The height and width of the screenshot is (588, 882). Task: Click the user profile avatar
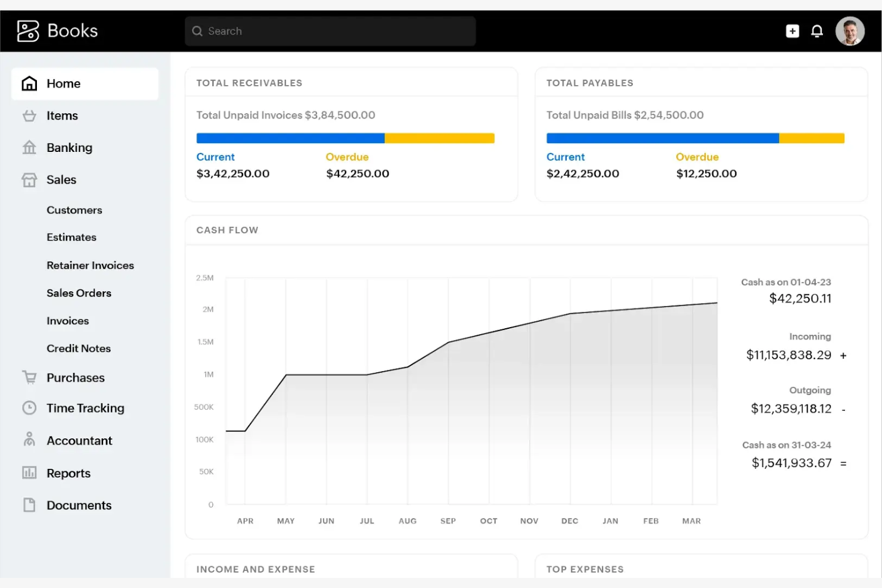pos(849,30)
